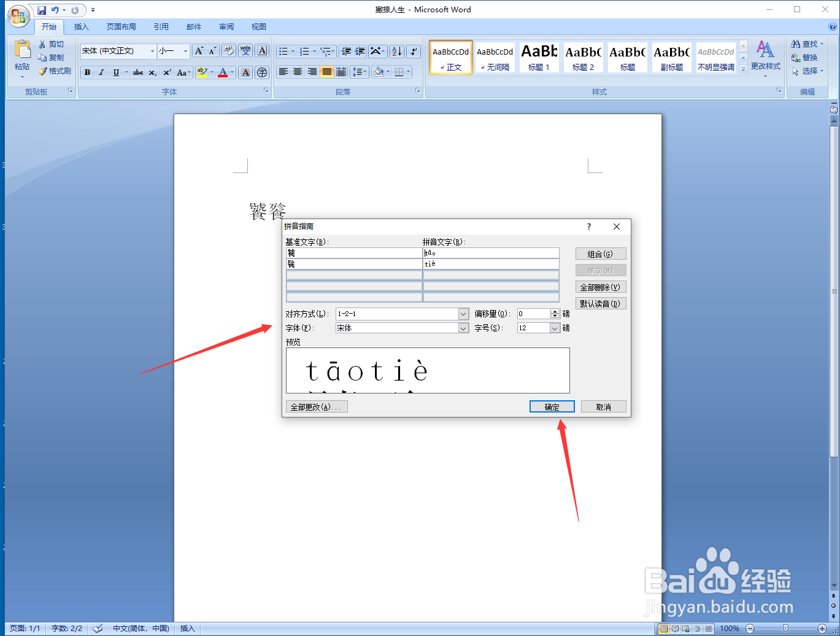Click the Format Painter (格式刷) button
840x636 pixels.
coord(54,71)
